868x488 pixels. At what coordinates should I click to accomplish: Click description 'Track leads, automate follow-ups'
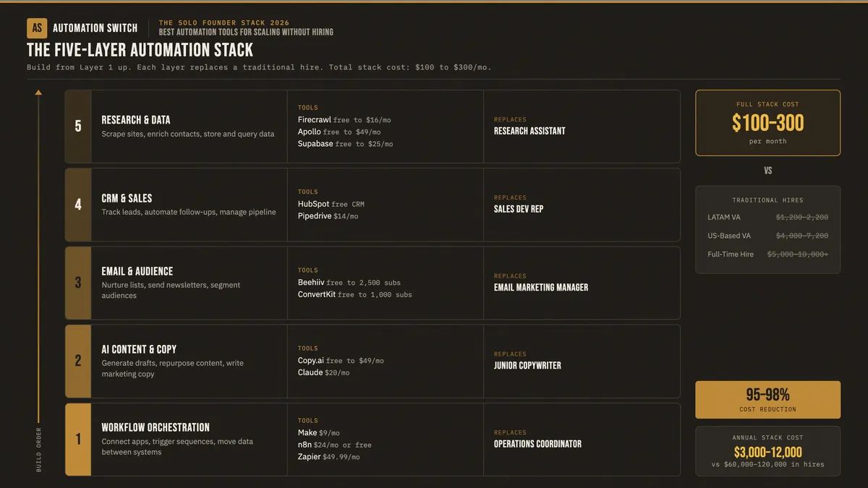pos(189,212)
